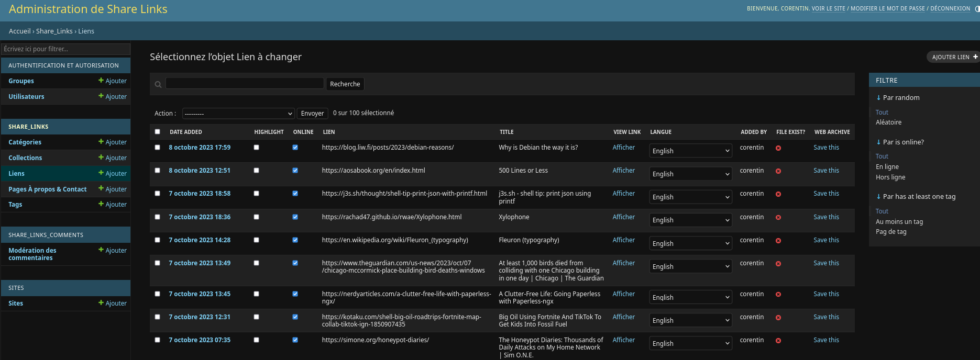Open language dropdown for theguardian row
The height and width of the screenshot is (360, 980).
pos(690,266)
